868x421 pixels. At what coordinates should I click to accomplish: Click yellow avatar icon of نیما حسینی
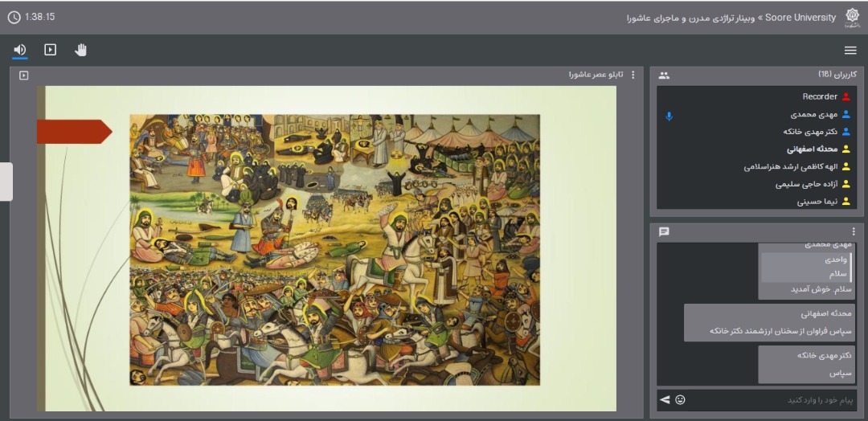tap(845, 202)
